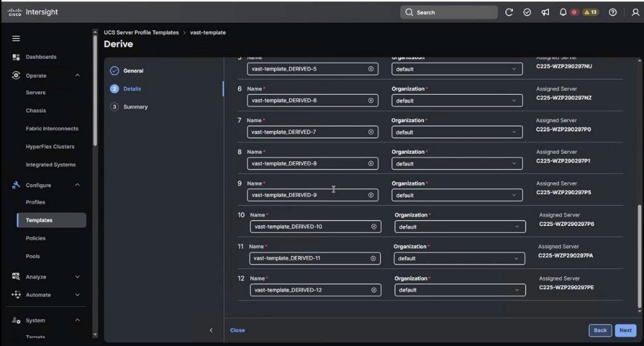Clear the vast-template_DERIVED-10 name field

point(374,226)
